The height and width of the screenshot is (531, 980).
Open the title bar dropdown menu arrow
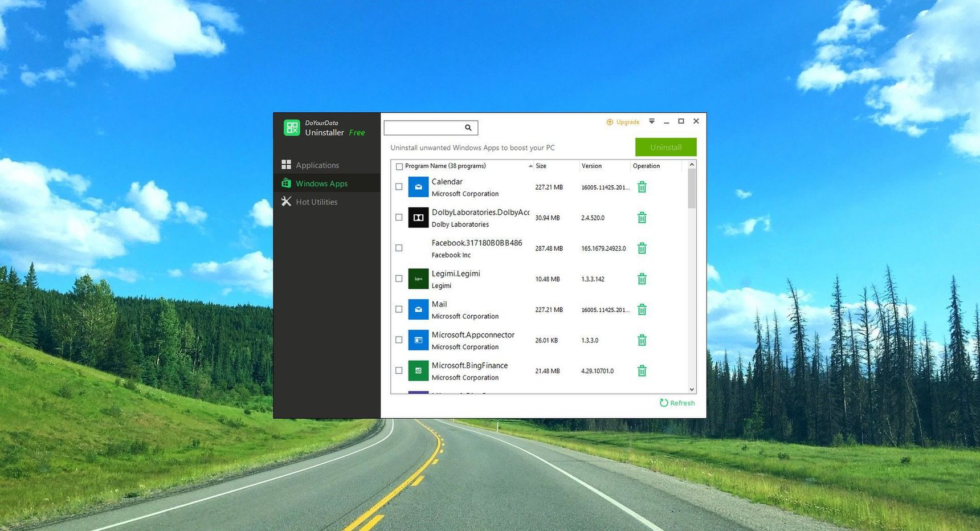(x=652, y=121)
